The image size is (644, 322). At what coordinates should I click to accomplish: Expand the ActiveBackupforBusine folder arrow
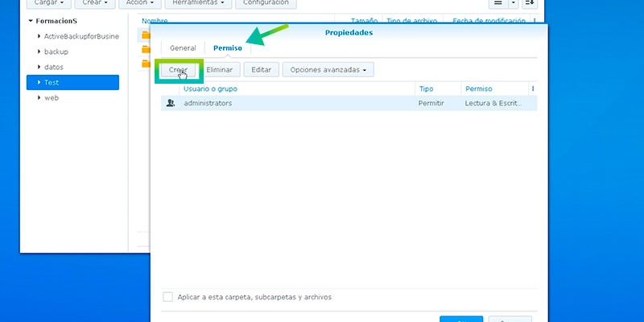pyautogui.click(x=39, y=36)
